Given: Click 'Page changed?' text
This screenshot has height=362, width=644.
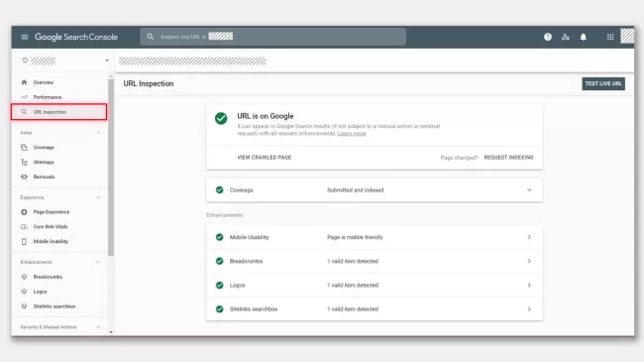Looking at the screenshot, I should [459, 158].
